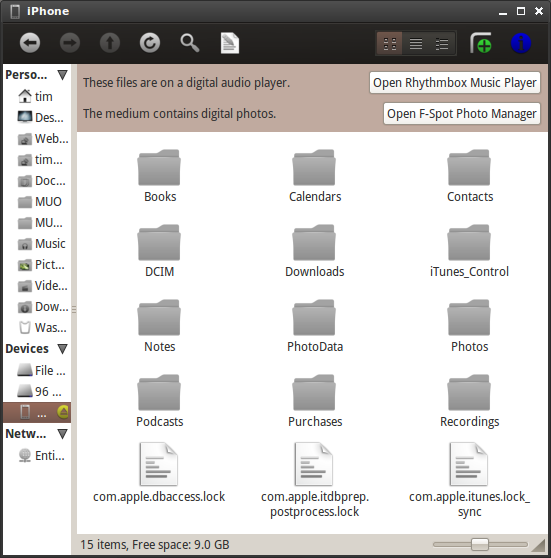Viewport: 551px width, 558px height.
Task: Select the 96 GB volume device
Action: coord(37,391)
